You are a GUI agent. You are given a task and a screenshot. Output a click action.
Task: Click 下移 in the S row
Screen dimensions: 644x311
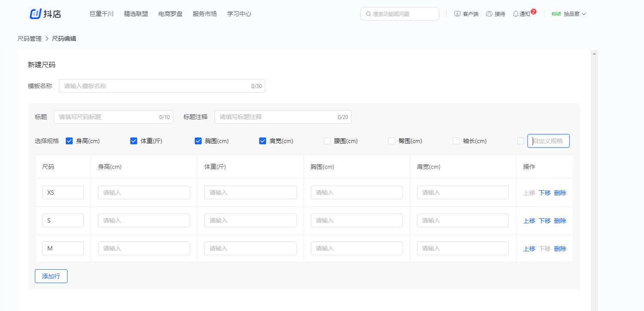pos(545,221)
